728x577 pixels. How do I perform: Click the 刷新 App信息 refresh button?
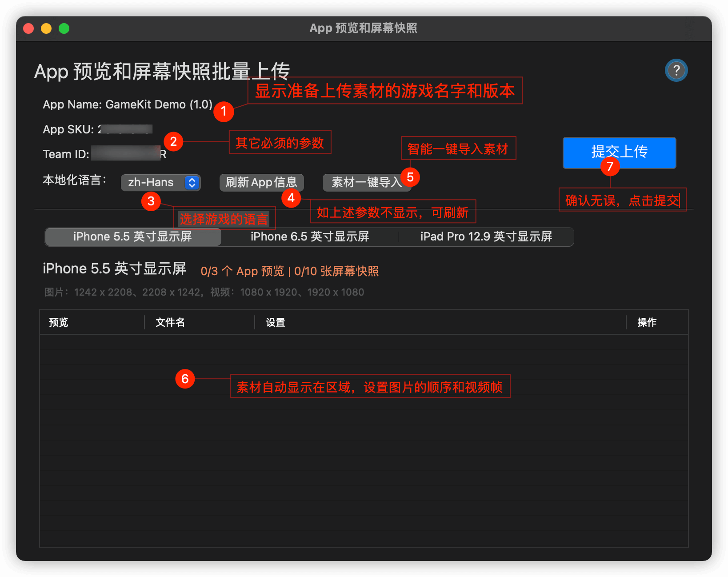pyautogui.click(x=261, y=182)
